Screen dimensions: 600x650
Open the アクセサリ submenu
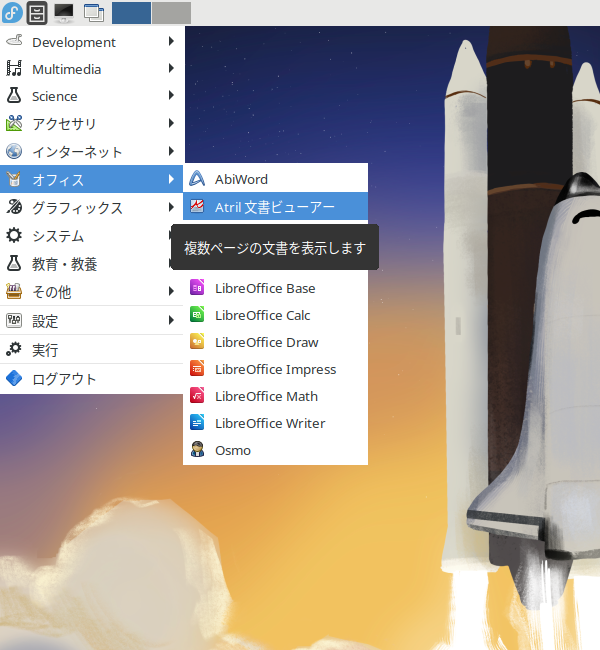point(91,124)
